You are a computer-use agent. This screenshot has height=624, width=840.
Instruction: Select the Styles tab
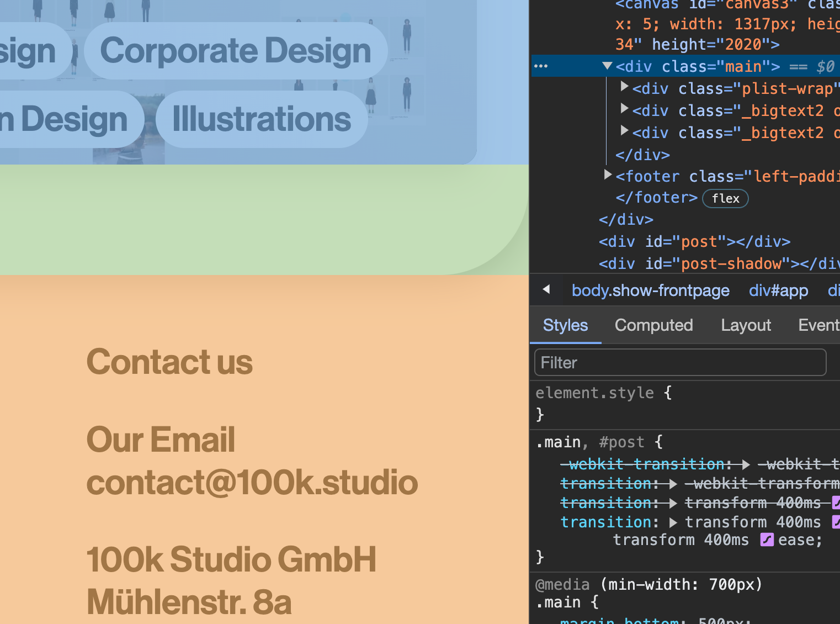tap(565, 325)
